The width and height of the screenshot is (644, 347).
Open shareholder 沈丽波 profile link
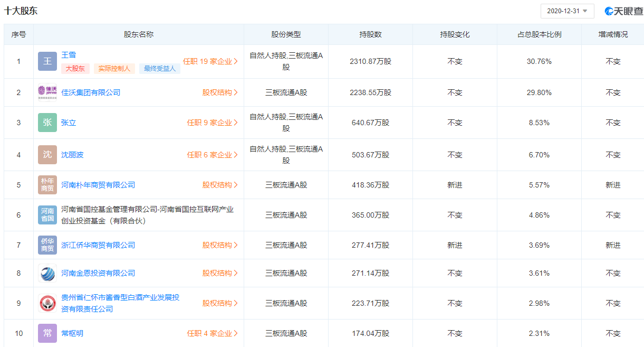point(72,155)
